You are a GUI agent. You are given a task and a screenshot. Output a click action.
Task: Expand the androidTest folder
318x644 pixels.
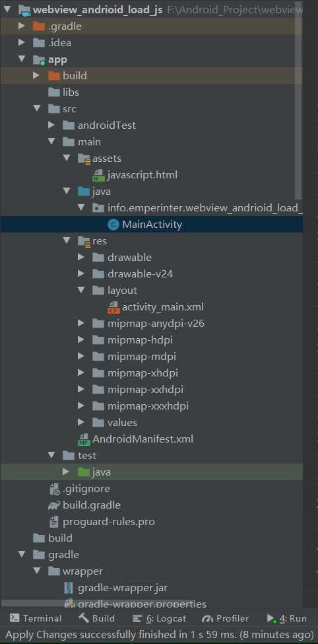coord(51,125)
